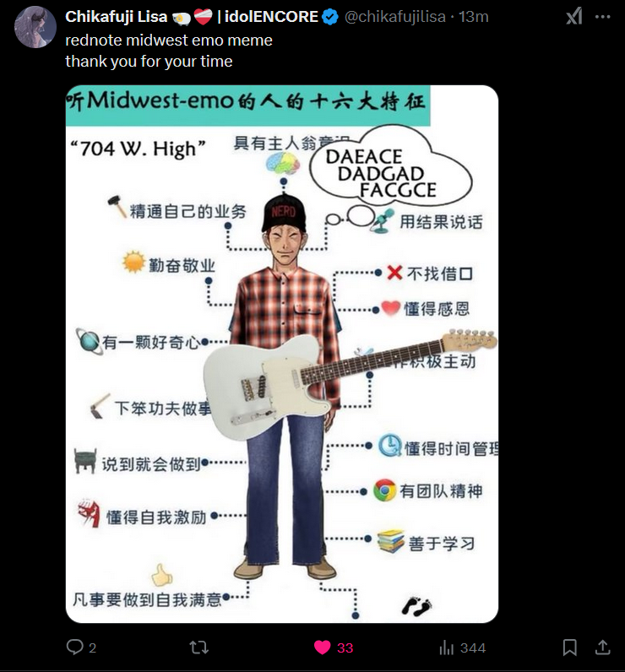Viewport: 625px width, 672px height.
Task: Open the @chikafujilisa handle link
Action: tap(394, 17)
